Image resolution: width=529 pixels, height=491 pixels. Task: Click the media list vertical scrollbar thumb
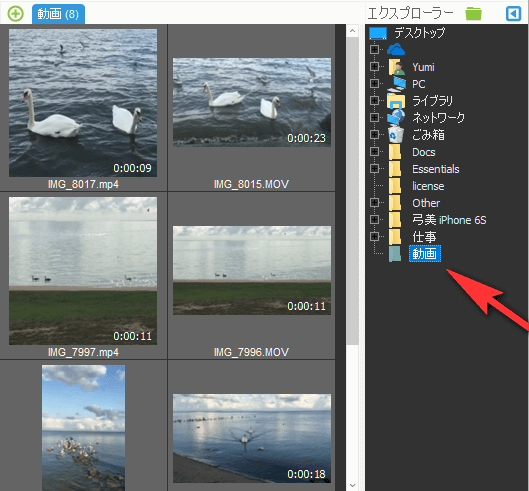pyautogui.click(x=352, y=191)
